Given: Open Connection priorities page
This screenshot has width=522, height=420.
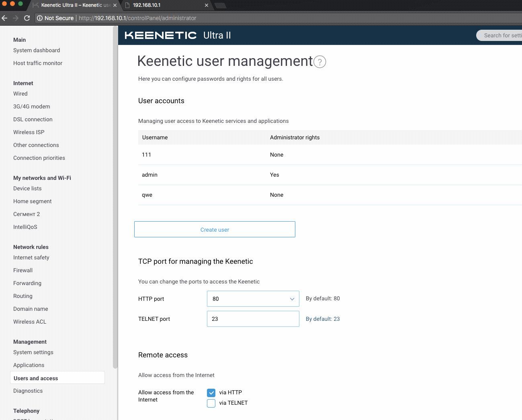Looking at the screenshot, I should [x=39, y=158].
